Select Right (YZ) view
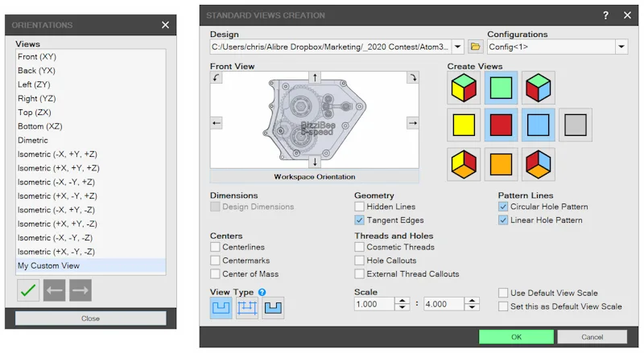 coord(91,99)
